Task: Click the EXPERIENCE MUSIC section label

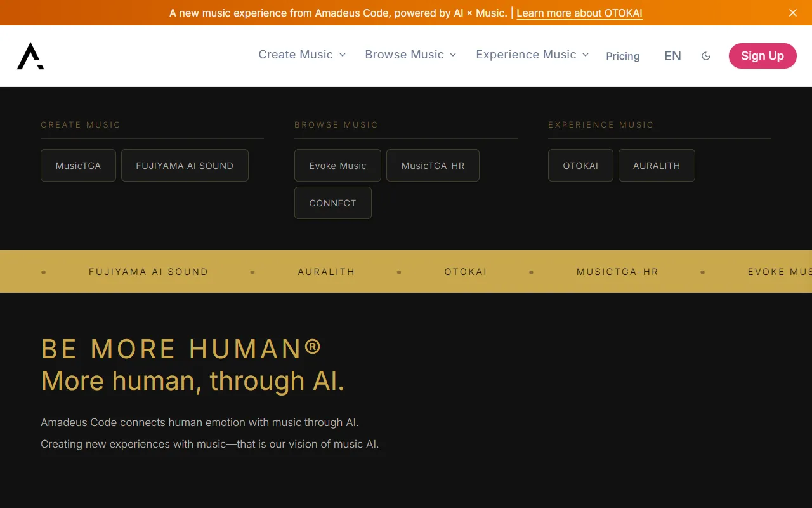Action: coord(601,125)
